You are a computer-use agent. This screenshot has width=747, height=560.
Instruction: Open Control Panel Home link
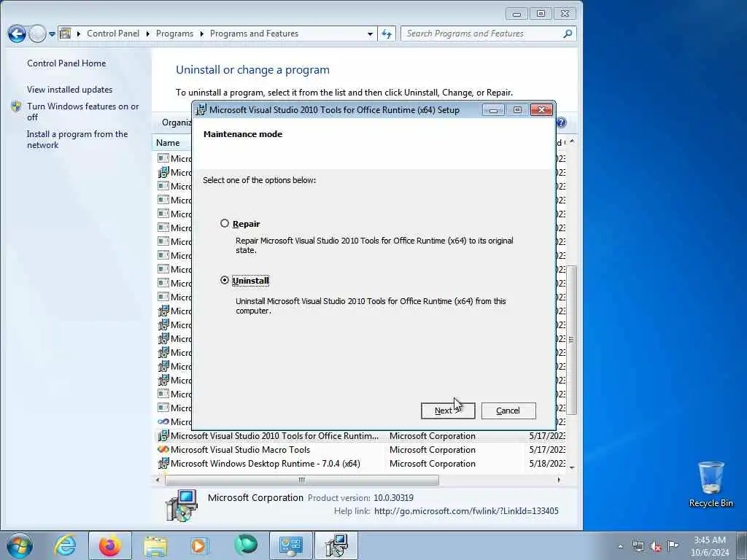(66, 63)
